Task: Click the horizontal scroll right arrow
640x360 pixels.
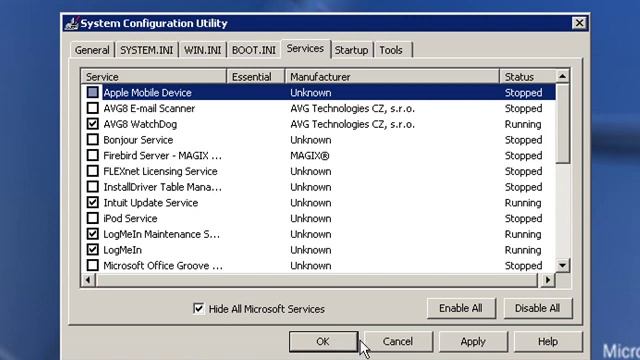Action: [548, 280]
